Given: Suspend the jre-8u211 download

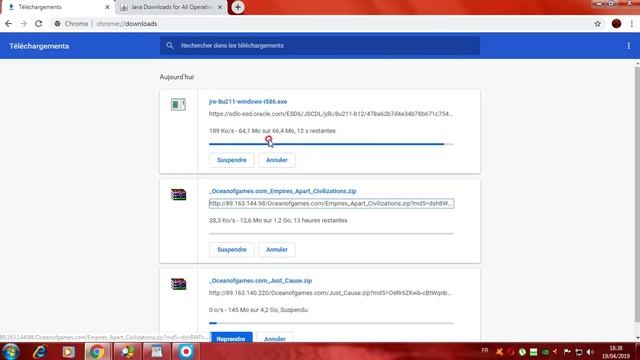Looking at the screenshot, I should pyautogui.click(x=231, y=160).
